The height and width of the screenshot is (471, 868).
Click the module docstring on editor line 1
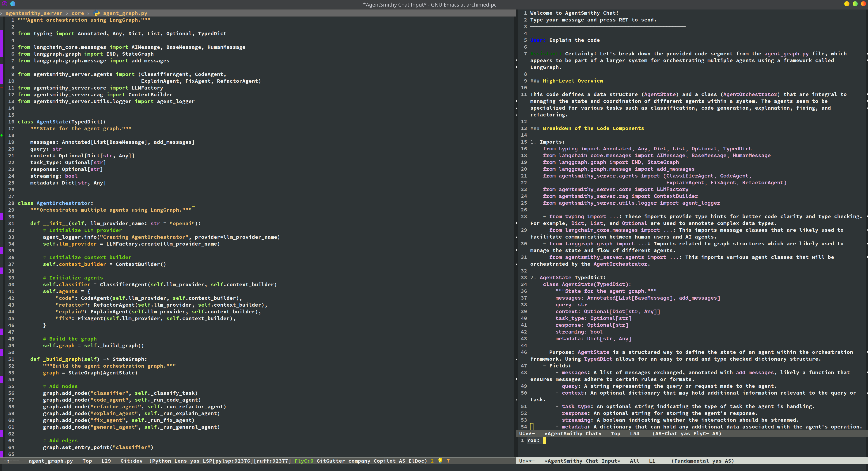pyautogui.click(x=84, y=20)
